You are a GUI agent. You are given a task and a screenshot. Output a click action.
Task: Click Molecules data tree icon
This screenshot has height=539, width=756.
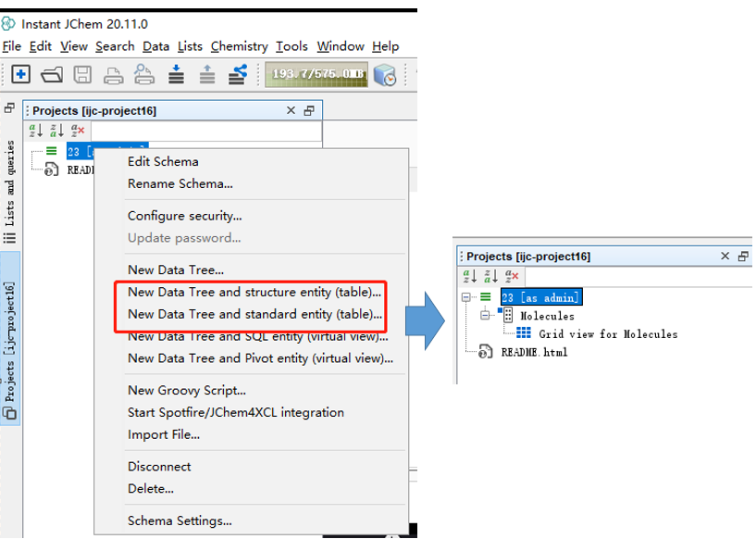[507, 315]
